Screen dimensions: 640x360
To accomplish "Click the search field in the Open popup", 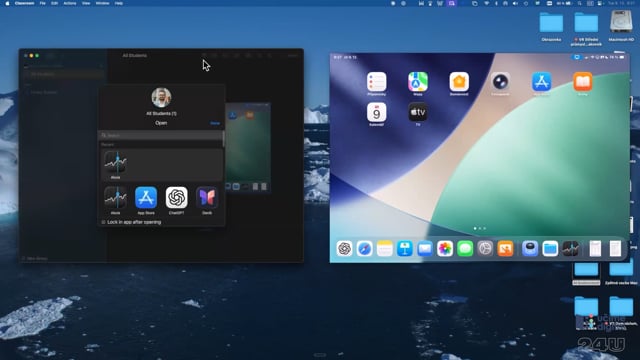I will point(161,135).
